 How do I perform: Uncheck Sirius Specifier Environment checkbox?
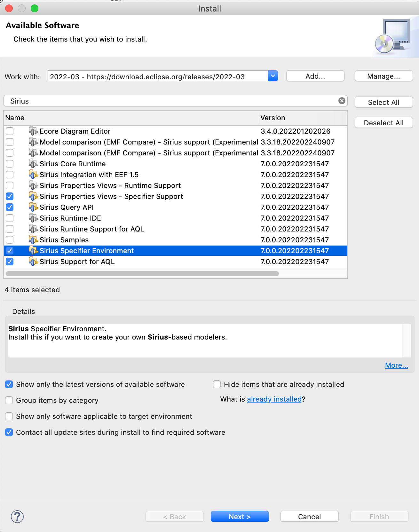[10, 251]
